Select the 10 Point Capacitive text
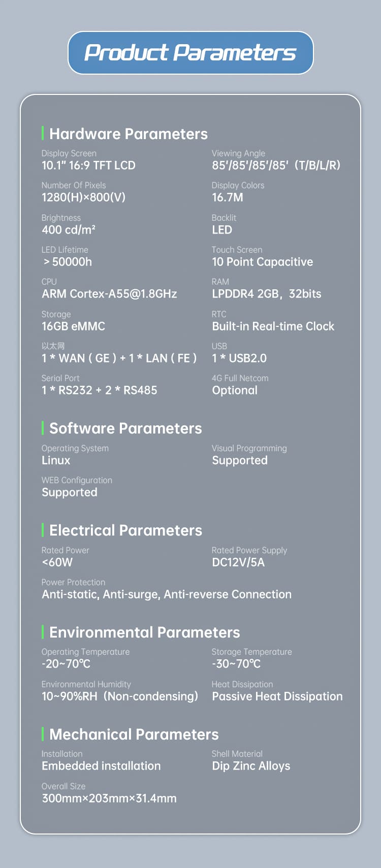Image resolution: width=381 pixels, height=868 pixels. pos(262,262)
